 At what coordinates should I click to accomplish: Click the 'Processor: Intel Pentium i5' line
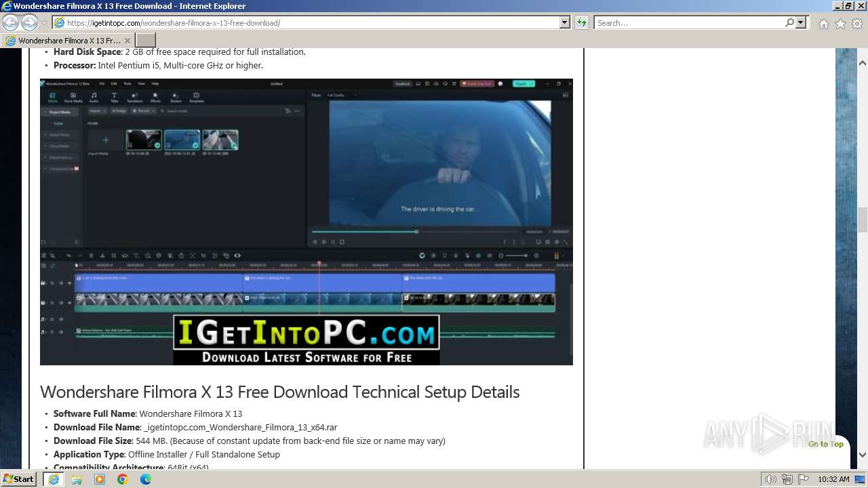158,66
